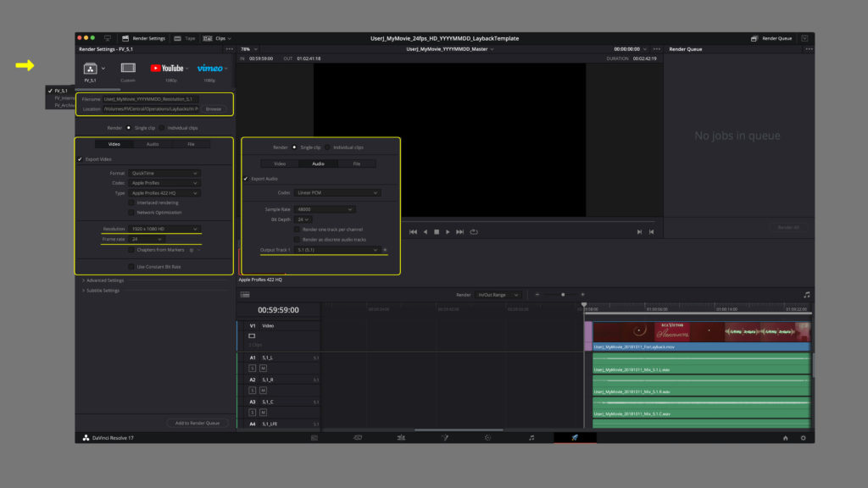Enable Chapters from Markers

click(131, 250)
